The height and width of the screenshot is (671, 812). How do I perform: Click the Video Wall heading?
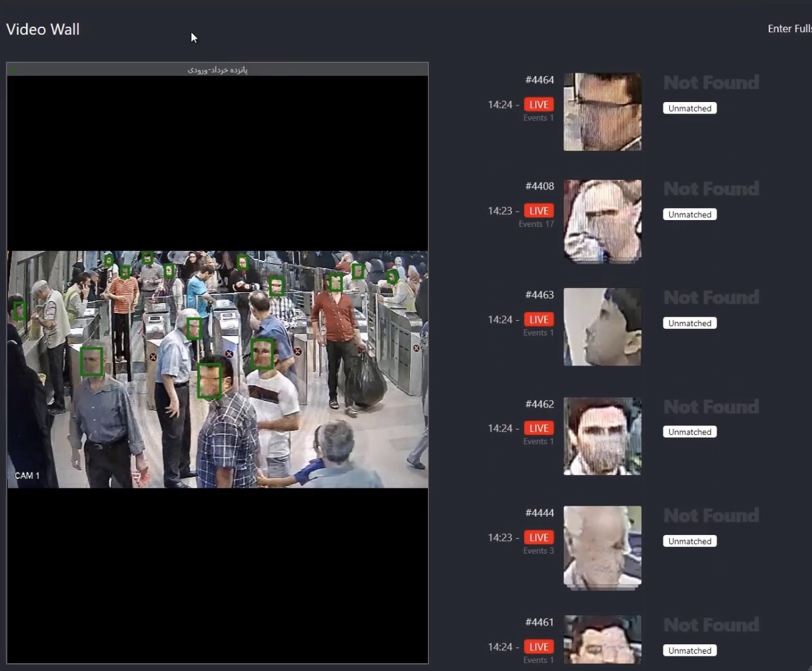[x=43, y=29]
